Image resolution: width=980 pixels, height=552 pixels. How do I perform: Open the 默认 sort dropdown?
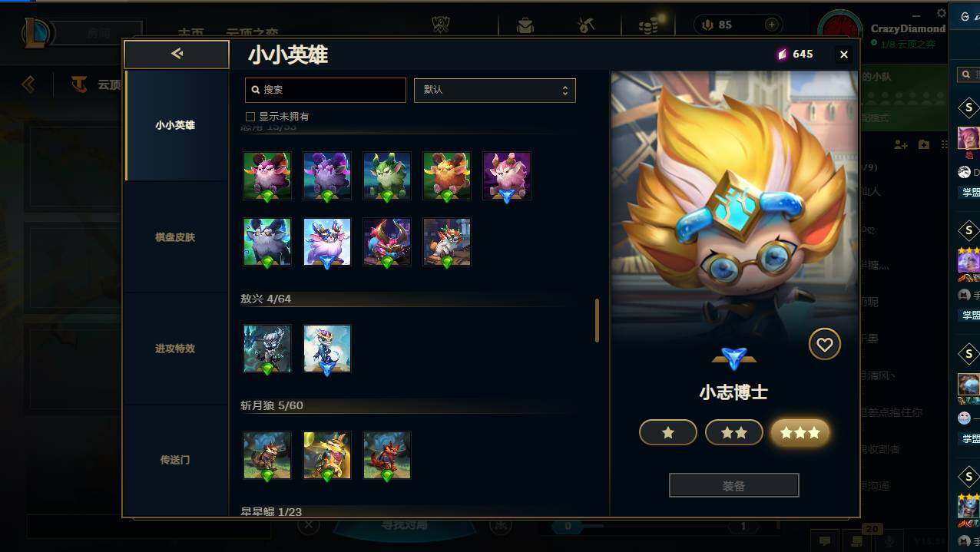tap(495, 90)
